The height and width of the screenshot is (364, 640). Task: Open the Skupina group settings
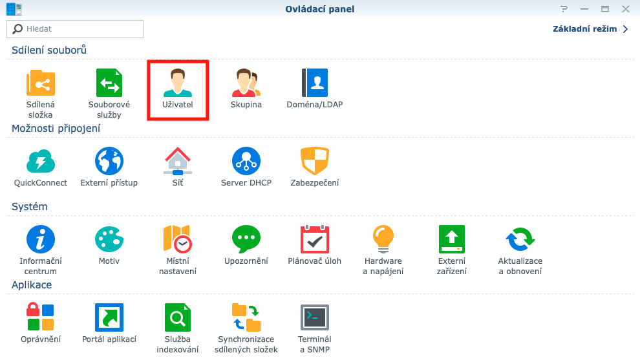pos(246,83)
